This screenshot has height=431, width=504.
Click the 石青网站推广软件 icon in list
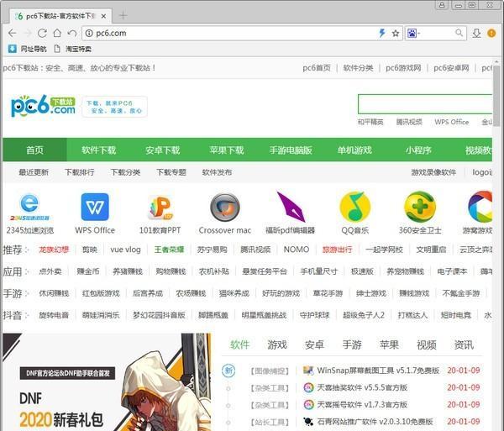308,422
